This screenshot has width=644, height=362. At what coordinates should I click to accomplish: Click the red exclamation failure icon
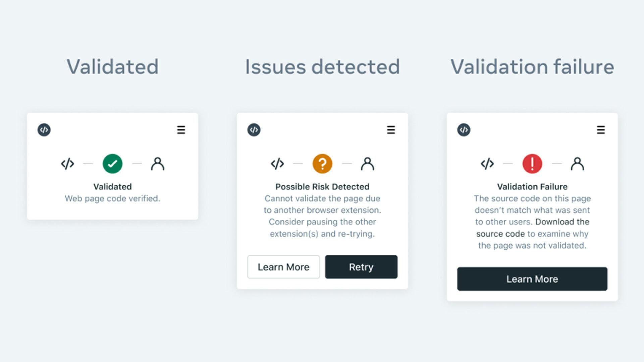pos(532,164)
